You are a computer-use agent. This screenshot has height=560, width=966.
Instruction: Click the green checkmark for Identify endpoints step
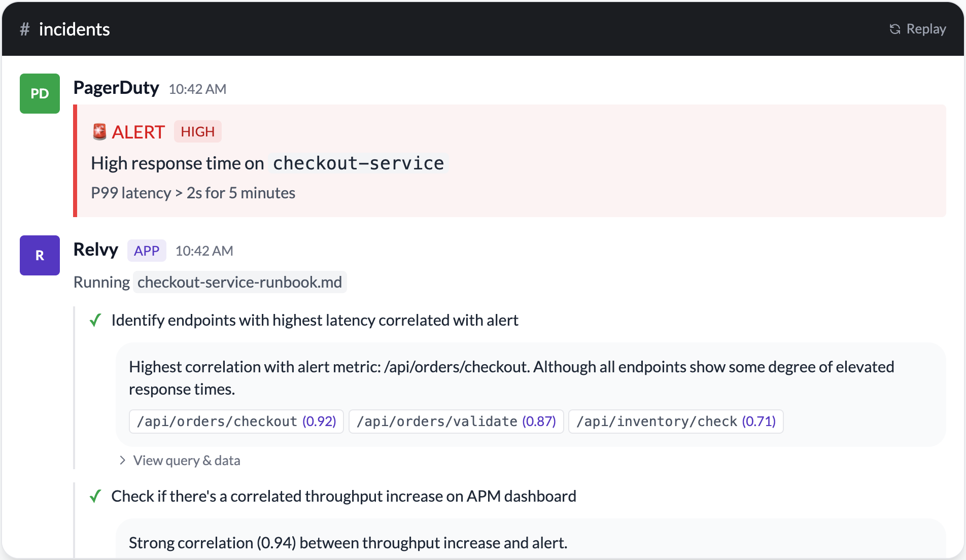(x=95, y=321)
